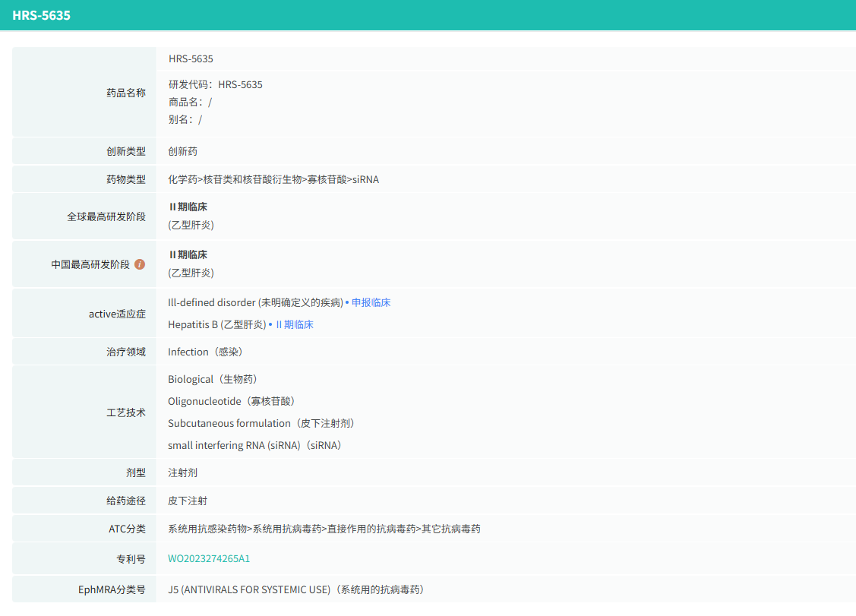Click the J5 ANTIVIRALS FOR SYSTEMIC USE value
Viewport: 856px width, 616px height.
(x=296, y=589)
